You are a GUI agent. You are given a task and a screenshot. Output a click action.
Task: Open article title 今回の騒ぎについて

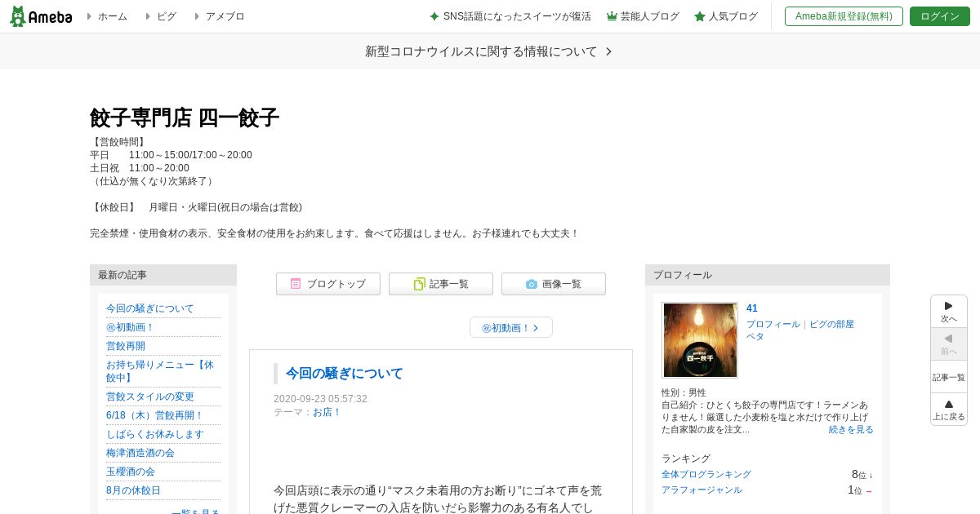coord(345,374)
